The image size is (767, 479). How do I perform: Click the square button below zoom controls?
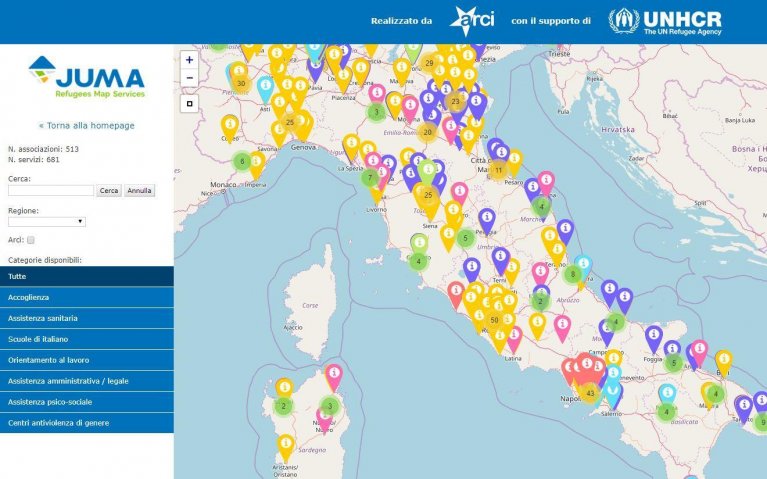click(x=189, y=103)
